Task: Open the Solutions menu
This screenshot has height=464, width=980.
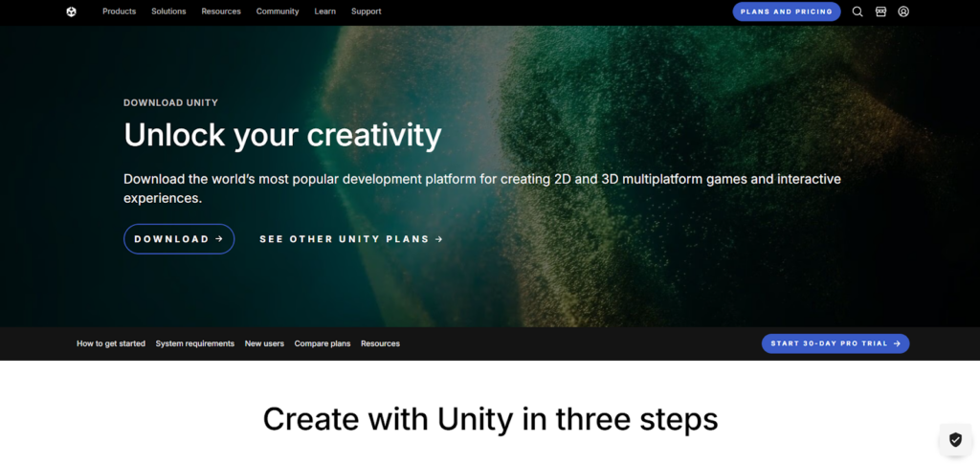Action: click(168, 11)
